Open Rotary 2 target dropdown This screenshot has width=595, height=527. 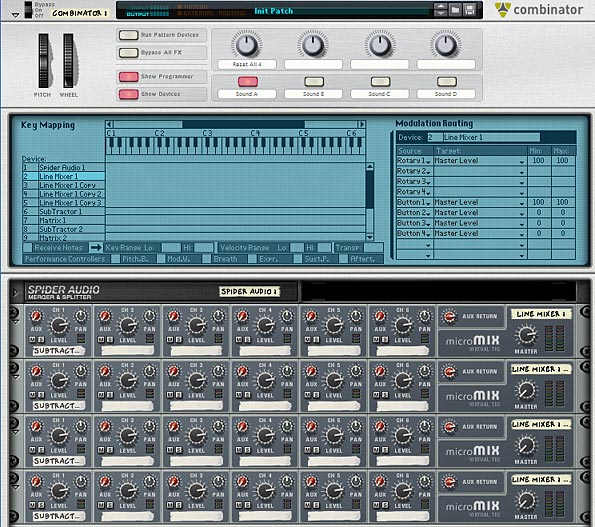[522, 172]
